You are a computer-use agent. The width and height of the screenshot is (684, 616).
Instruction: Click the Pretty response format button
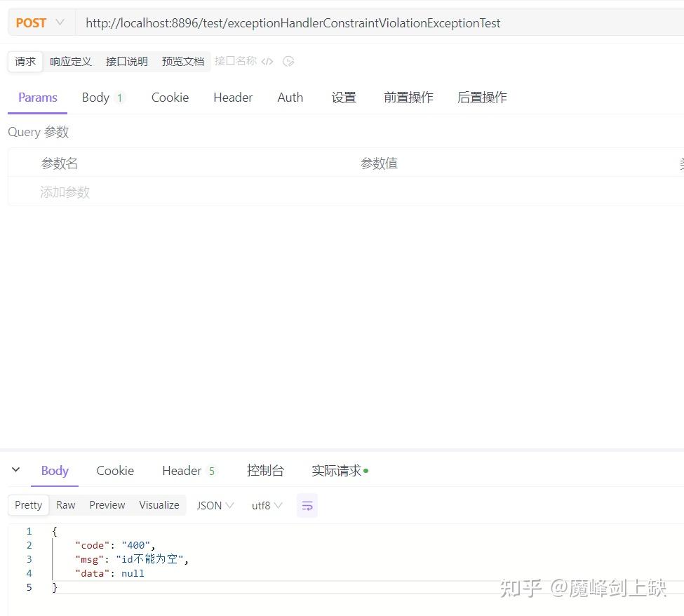[x=27, y=504]
